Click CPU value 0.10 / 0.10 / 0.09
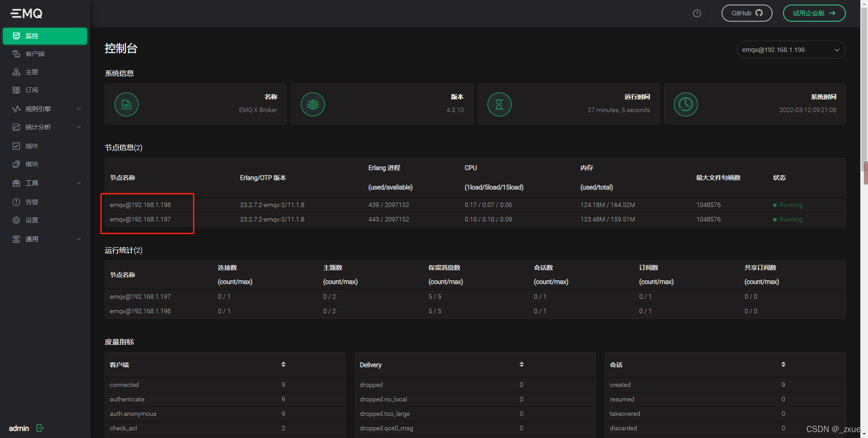 [x=488, y=219]
